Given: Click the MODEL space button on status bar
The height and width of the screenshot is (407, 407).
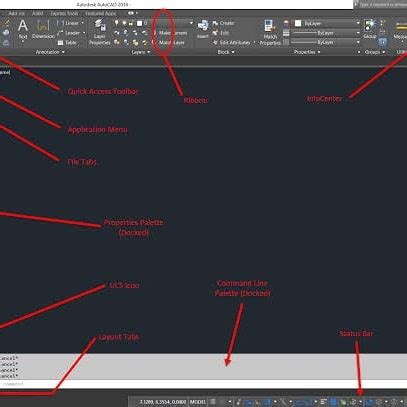Looking at the screenshot, I should click(198, 402).
